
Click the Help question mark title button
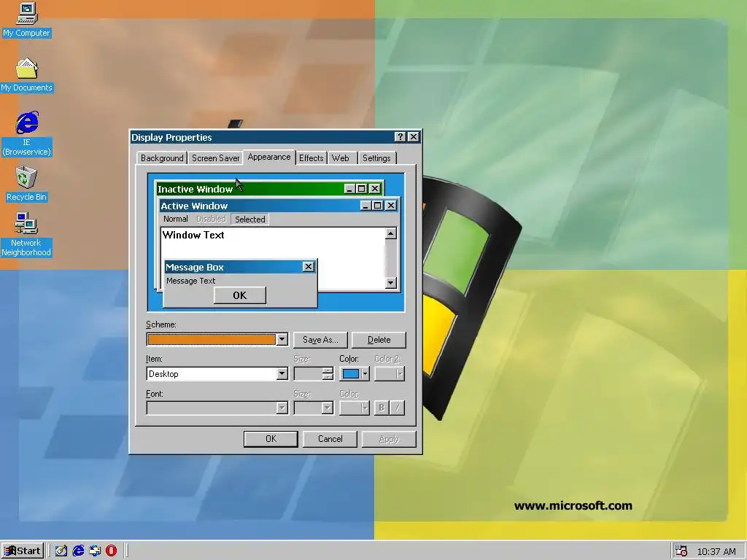400,137
